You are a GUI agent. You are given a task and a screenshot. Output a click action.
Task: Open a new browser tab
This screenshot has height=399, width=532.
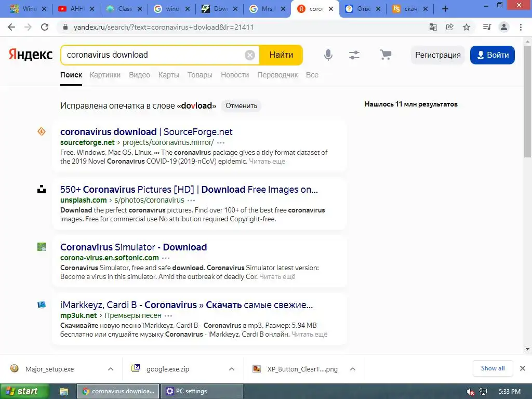pyautogui.click(x=445, y=9)
